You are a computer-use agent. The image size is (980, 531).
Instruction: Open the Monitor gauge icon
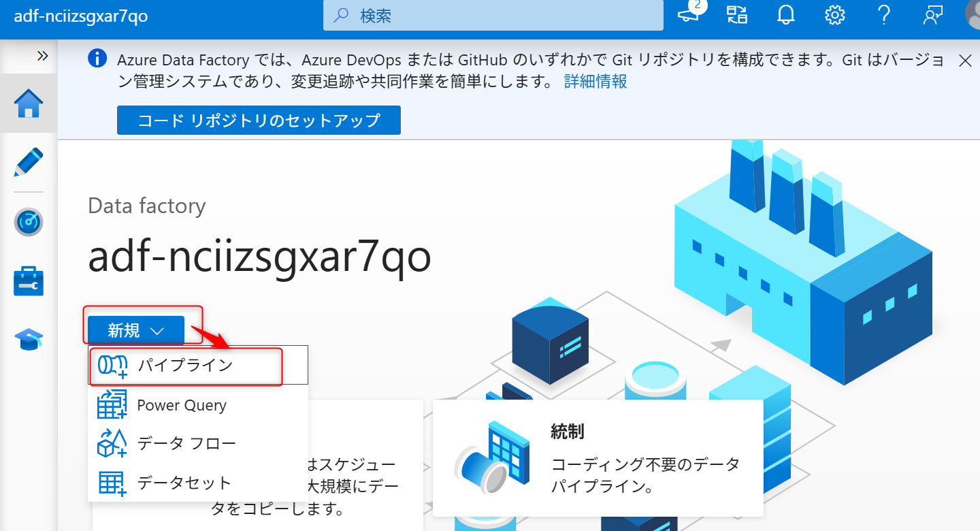[29, 222]
